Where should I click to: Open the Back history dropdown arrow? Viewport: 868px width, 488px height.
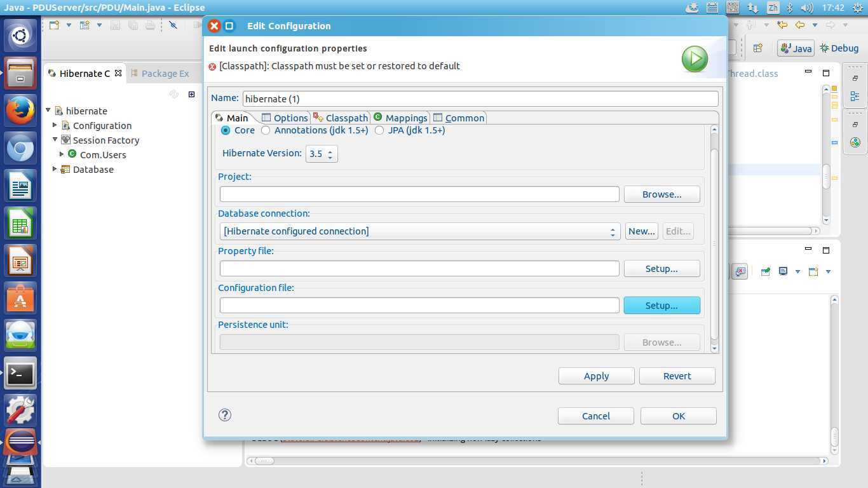tap(815, 25)
